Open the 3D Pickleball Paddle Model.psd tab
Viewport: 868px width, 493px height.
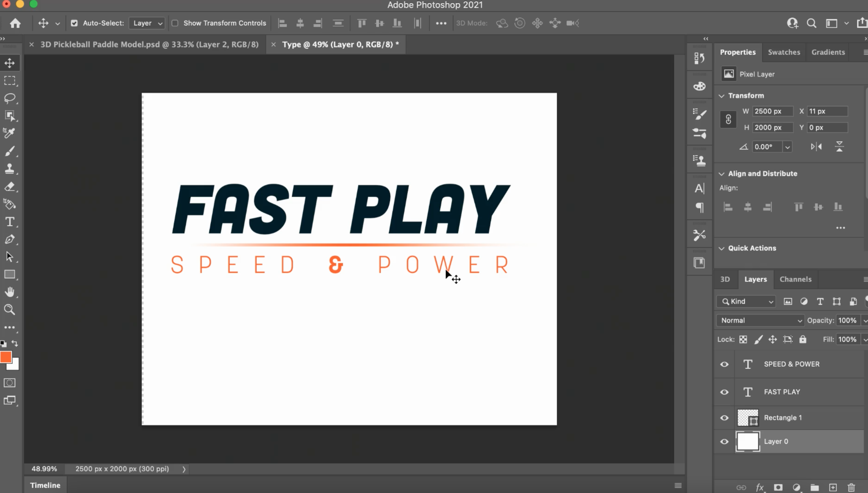coord(149,44)
